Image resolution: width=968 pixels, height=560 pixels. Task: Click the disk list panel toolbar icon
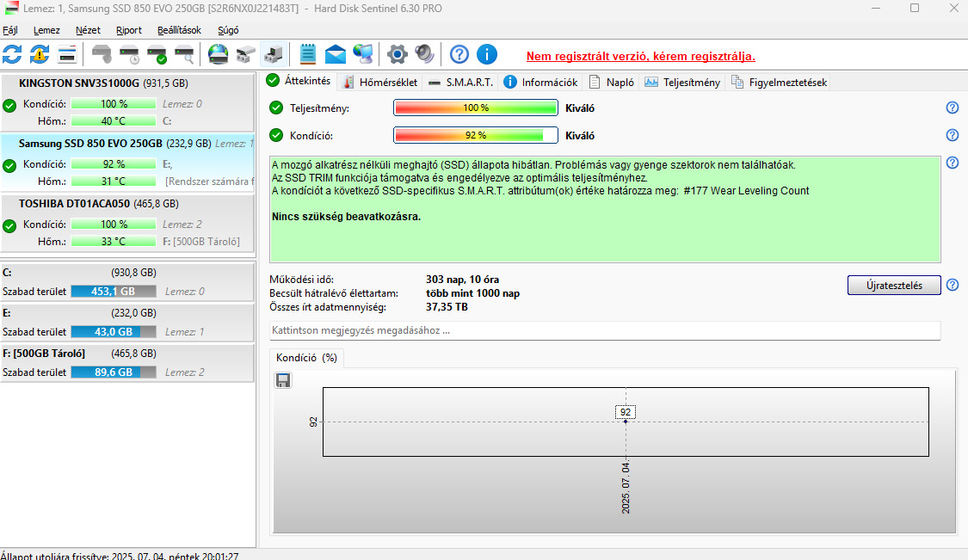pyautogui.click(x=66, y=54)
